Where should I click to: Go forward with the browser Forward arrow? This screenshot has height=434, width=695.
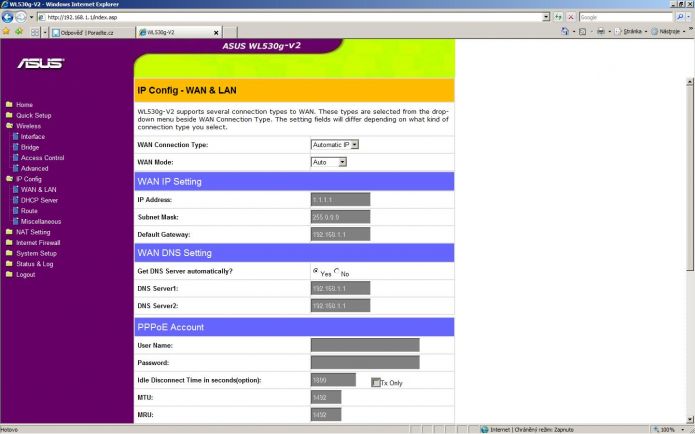point(21,17)
